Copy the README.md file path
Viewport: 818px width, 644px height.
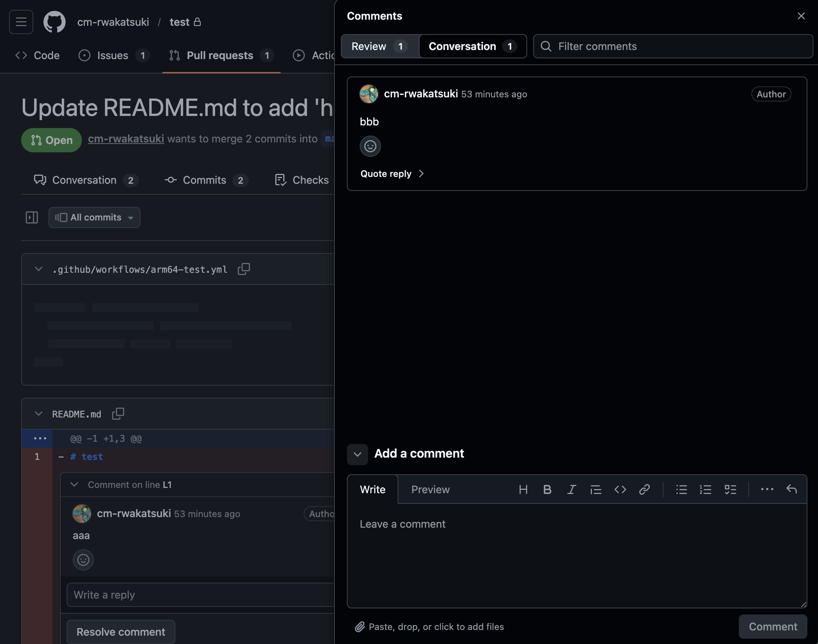(x=118, y=414)
